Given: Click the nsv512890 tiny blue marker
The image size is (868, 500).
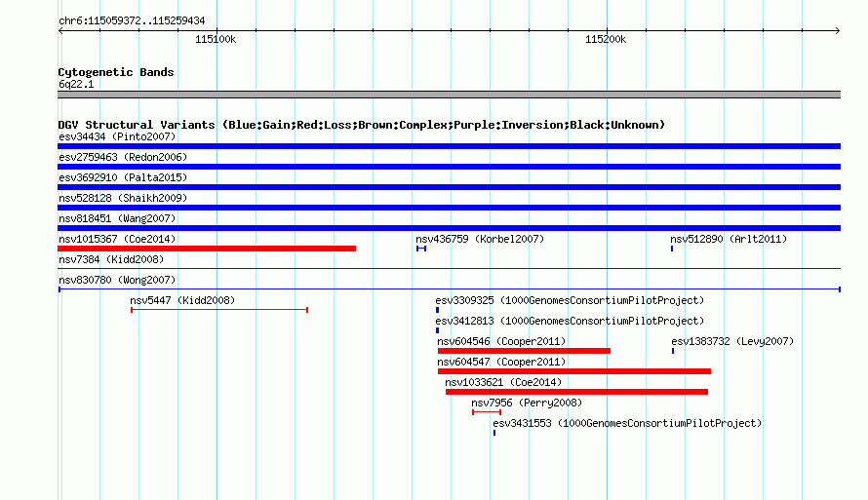Looking at the screenshot, I should pos(672,249).
